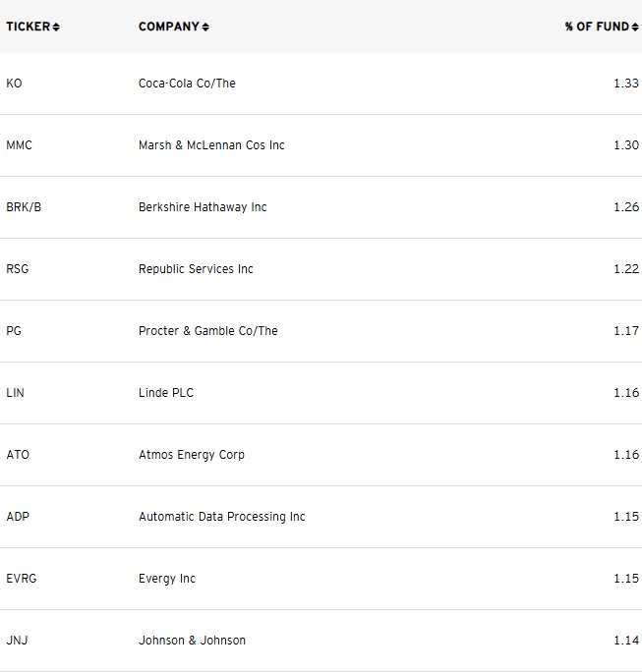The height and width of the screenshot is (672, 642).
Task: Select the BRK/B ticker symbol
Action: (x=24, y=207)
